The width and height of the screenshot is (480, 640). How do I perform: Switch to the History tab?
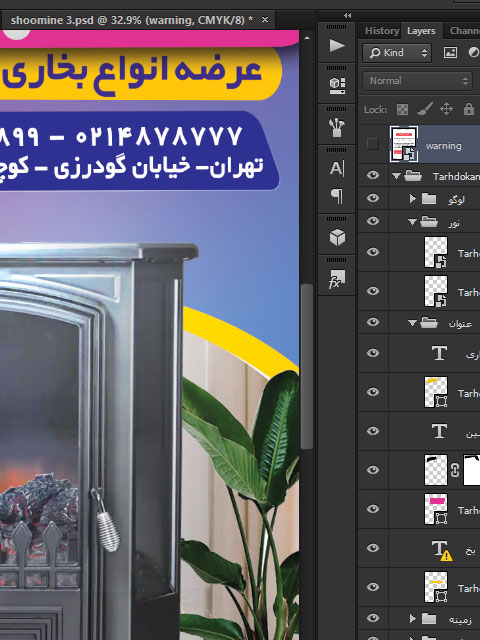pyautogui.click(x=382, y=31)
